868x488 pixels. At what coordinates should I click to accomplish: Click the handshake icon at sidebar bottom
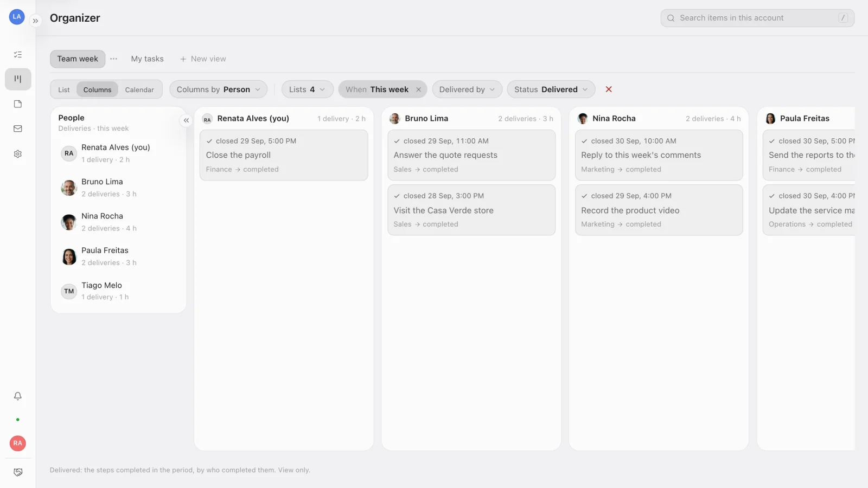coord(18,472)
